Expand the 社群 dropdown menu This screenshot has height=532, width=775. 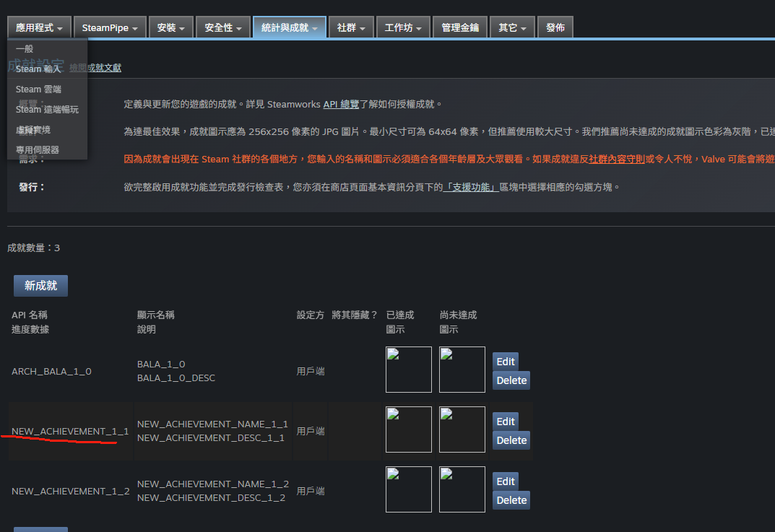[x=351, y=27]
